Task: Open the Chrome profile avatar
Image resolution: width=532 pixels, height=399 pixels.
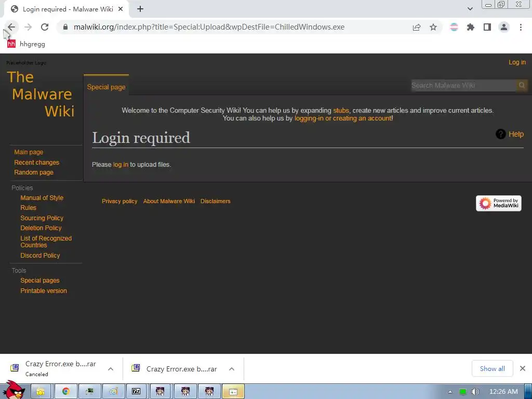Action: (x=504, y=27)
